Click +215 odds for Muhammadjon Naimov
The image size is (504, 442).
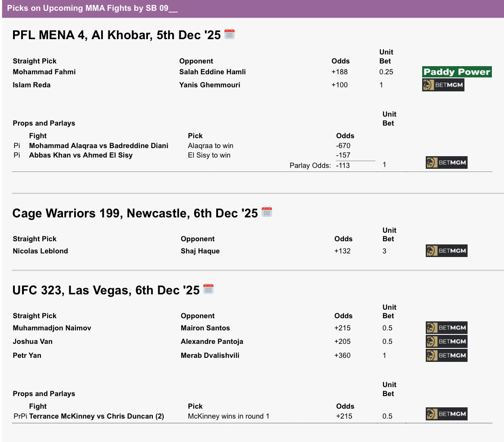pyautogui.click(x=342, y=328)
